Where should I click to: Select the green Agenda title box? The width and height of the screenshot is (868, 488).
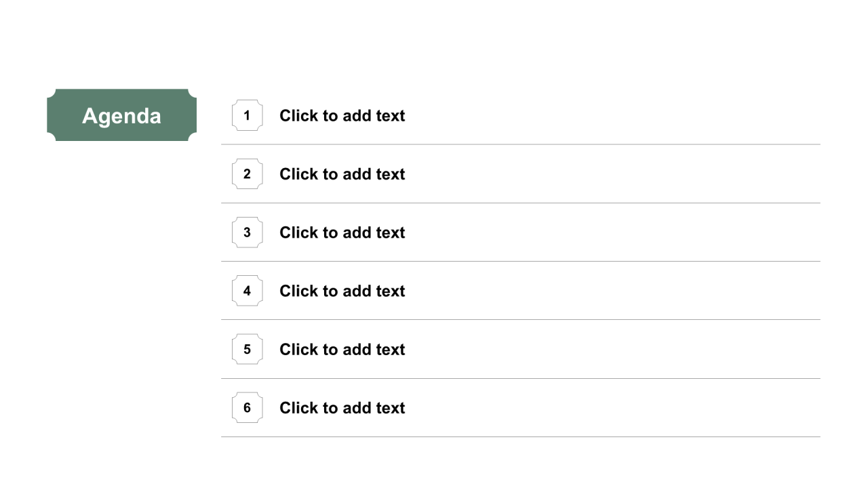(x=121, y=115)
